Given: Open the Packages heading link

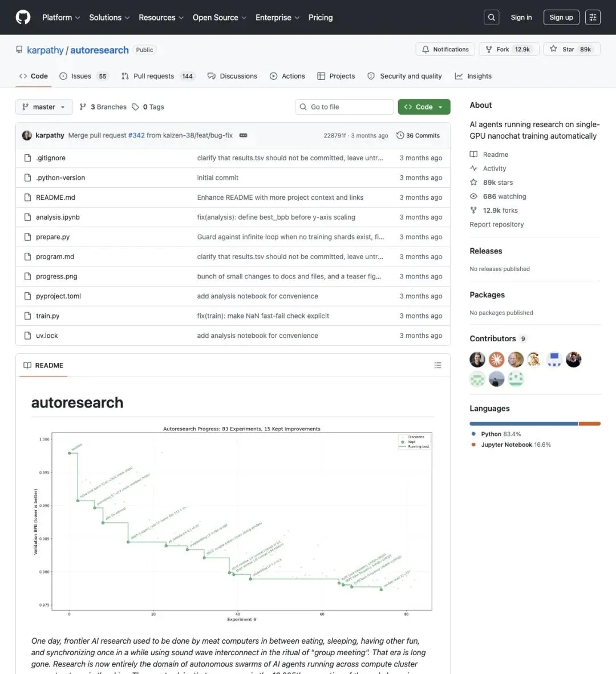Looking at the screenshot, I should pyautogui.click(x=487, y=295).
